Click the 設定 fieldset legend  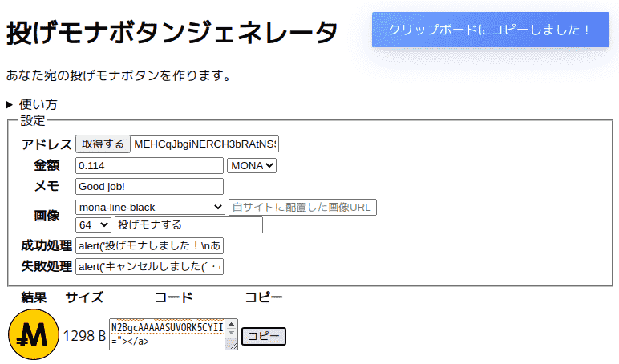(33, 120)
